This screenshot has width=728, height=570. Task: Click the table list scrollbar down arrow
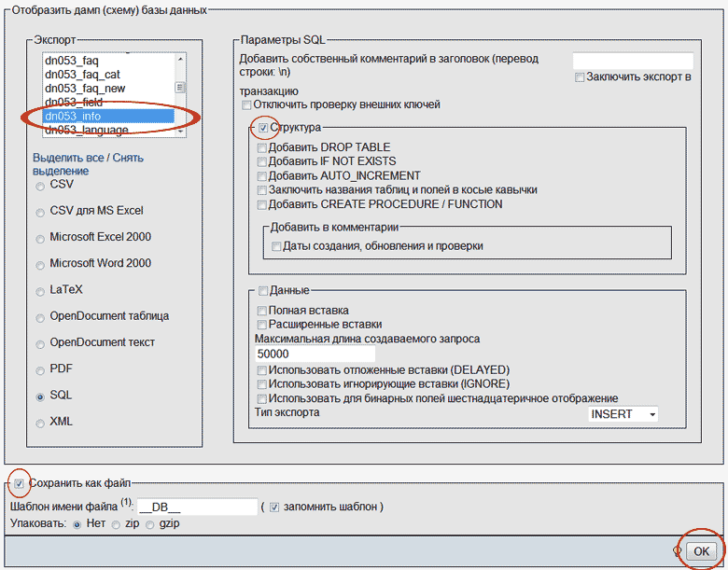click(181, 131)
